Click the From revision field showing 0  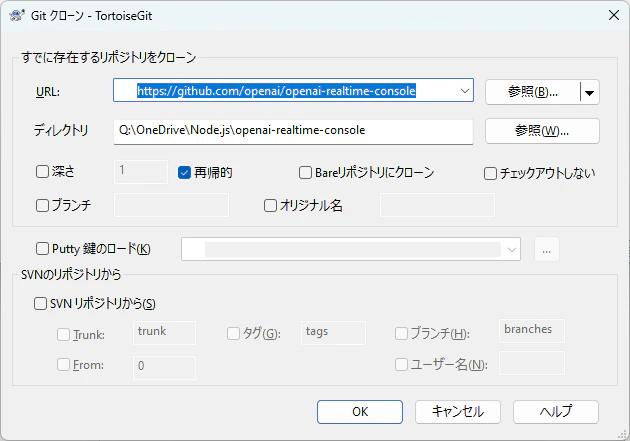pyautogui.click(x=164, y=367)
